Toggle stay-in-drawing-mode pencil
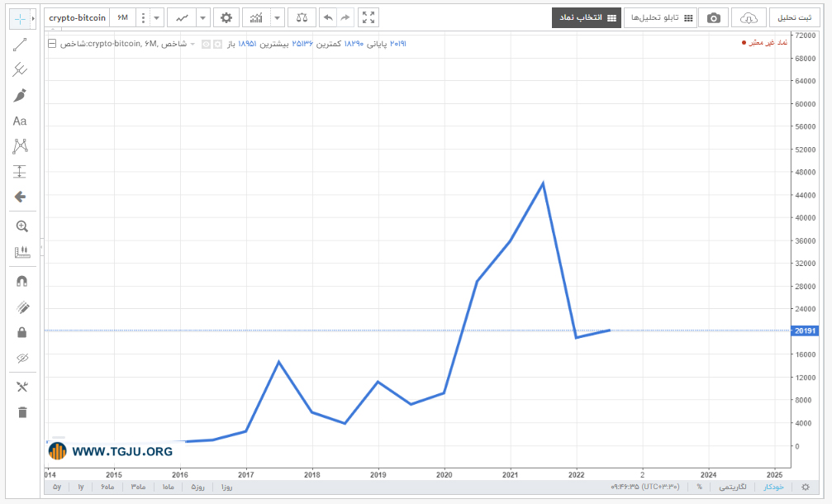Image resolution: width=832 pixels, height=504 pixels. tap(21, 307)
